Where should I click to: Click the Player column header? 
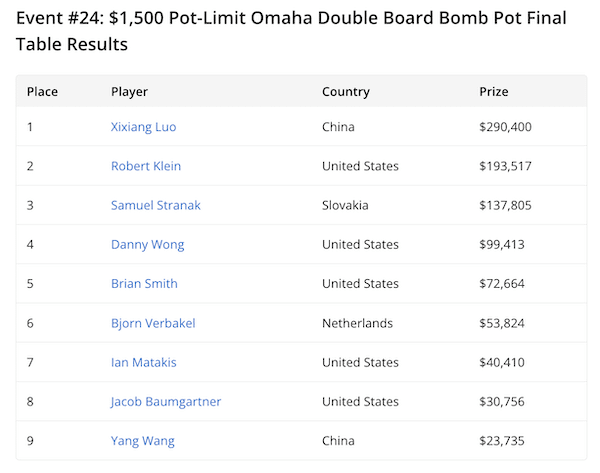click(x=129, y=92)
